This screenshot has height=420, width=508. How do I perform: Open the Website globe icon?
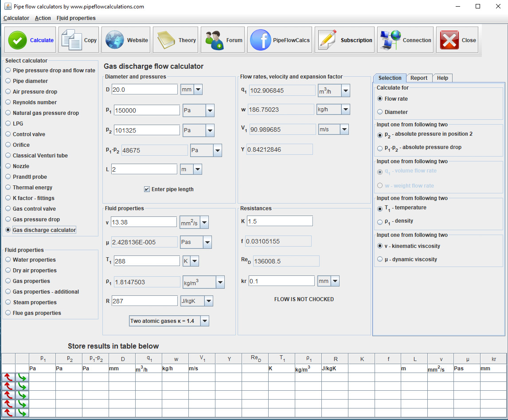[115, 40]
